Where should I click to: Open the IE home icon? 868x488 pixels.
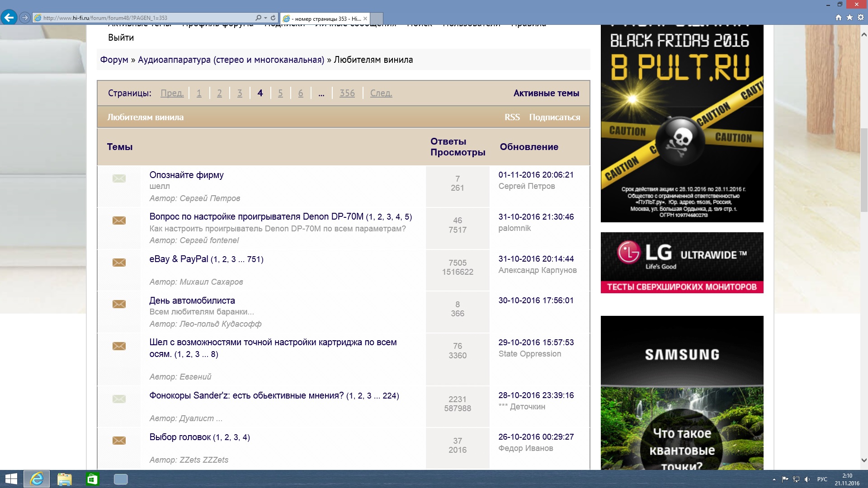(x=839, y=18)
